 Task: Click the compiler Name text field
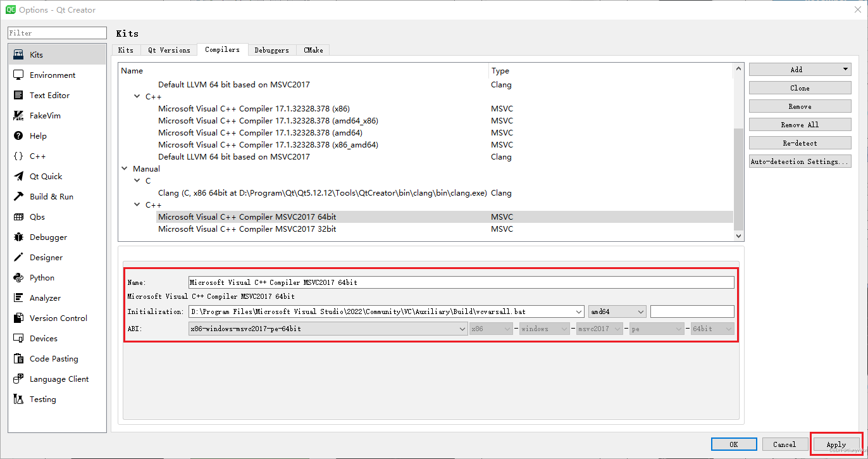tap(461, 282)
